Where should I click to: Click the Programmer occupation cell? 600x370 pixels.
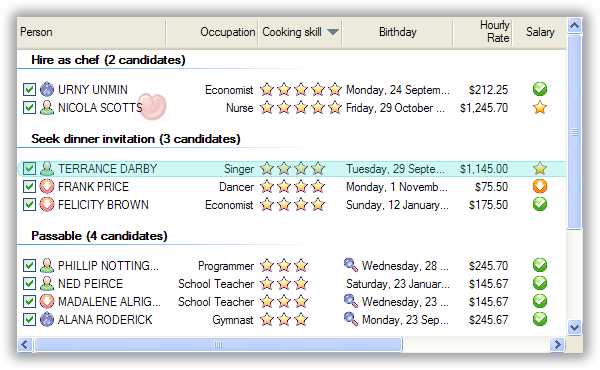click(226, 266)
